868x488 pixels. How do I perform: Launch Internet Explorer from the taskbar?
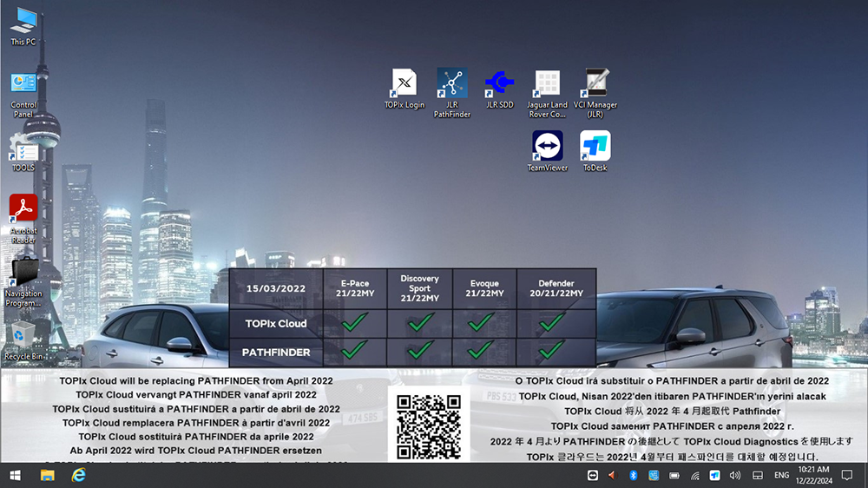coord(79,475)
